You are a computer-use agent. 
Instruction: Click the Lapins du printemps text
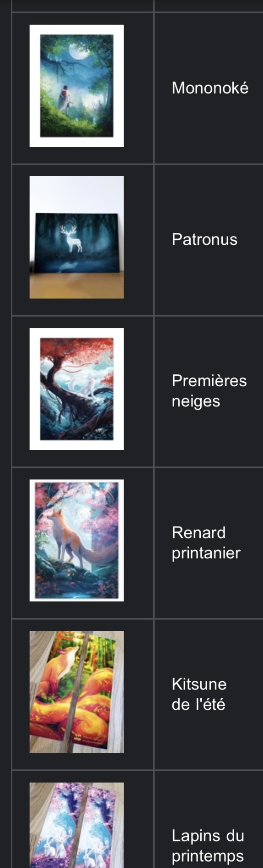click(208, 846)
